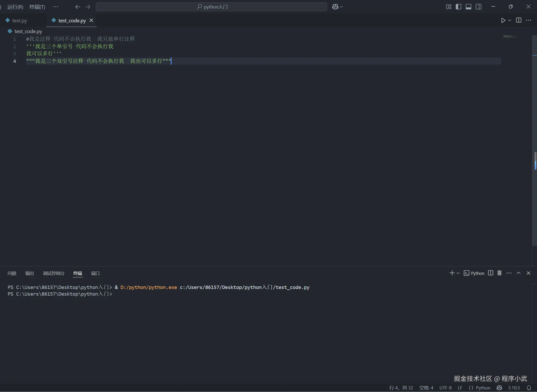
Task: Switch to the test.py tab
Action: click(19, 21)
